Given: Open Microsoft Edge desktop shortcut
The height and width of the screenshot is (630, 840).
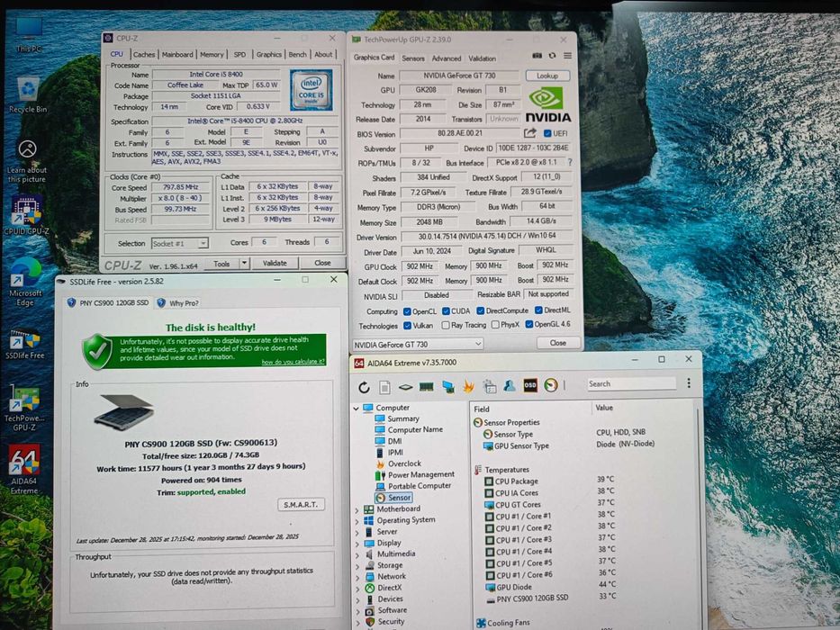Looking at the screenshot, I should 25,283.
